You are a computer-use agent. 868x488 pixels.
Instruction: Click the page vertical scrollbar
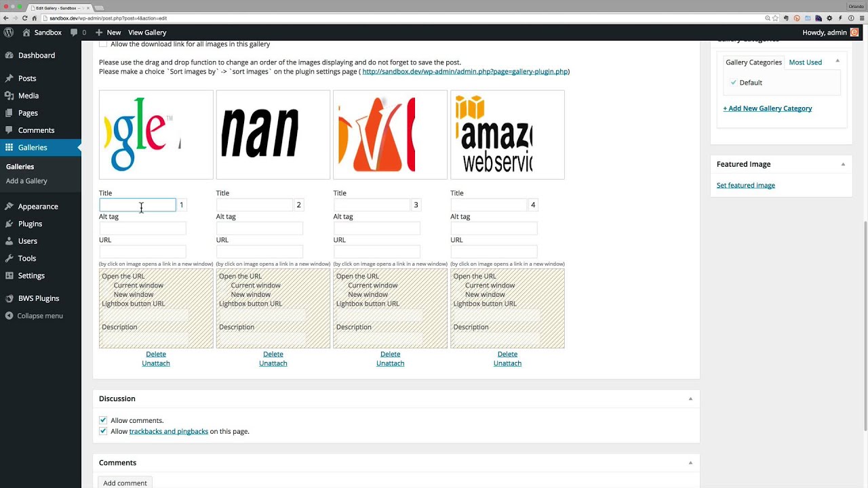(x=865, y=325)
